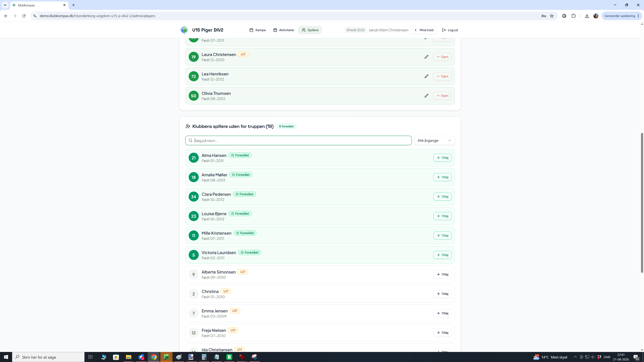
Task: Add Mille Kristensen with Tilføj
Action: [x=442, y=236]
